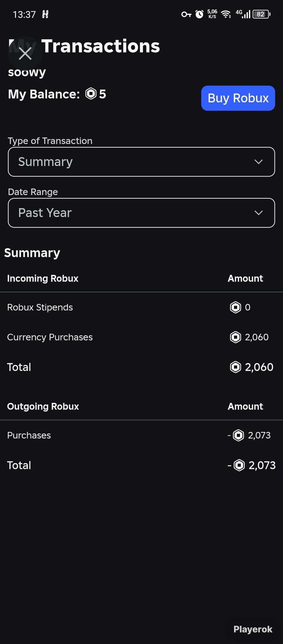The width and height of the screenshot is (283, 644).
Task: Open the Currency Purchases entry
Action: tap(141, 337)
